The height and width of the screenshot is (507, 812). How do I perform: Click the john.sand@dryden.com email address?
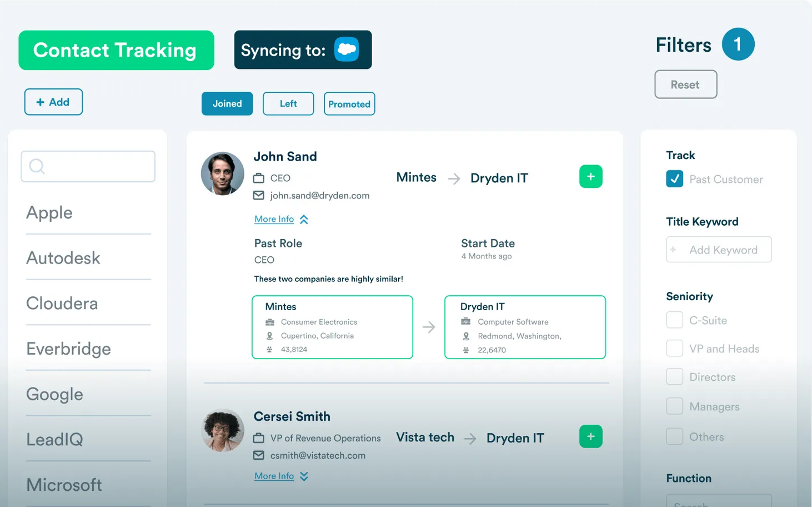(x=320, y=196)
